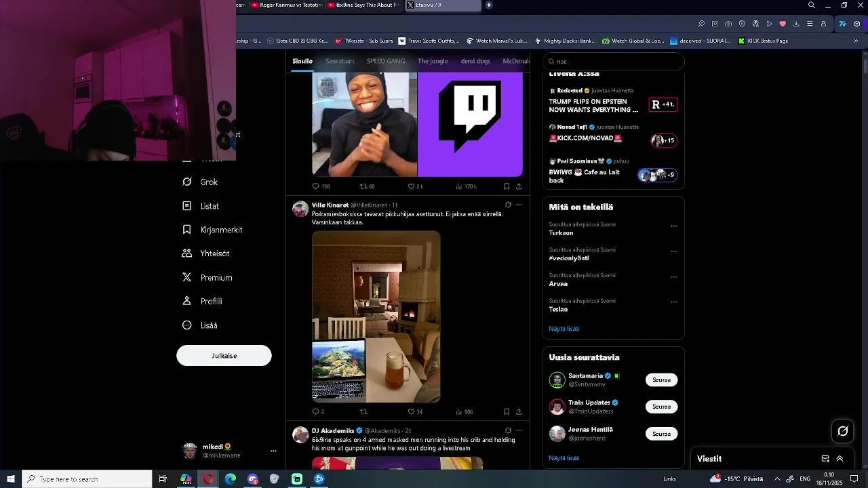Viewport: 868px width, 488px height.
Task: Show hidden system tray icons
Action: click(x=777, y=479)
